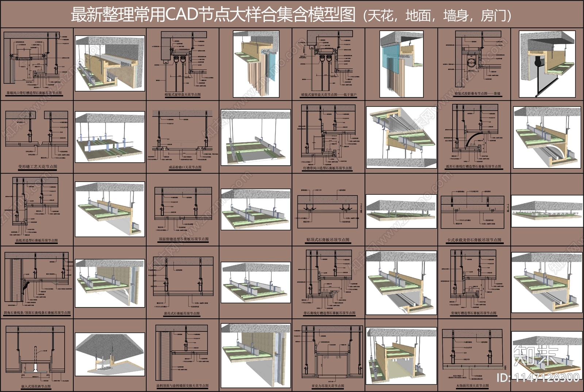The width and height of the screenshot is (584, 392).
Task: Open the top-gap gypsum ceiling 3D model
Action: click(256, 210)
